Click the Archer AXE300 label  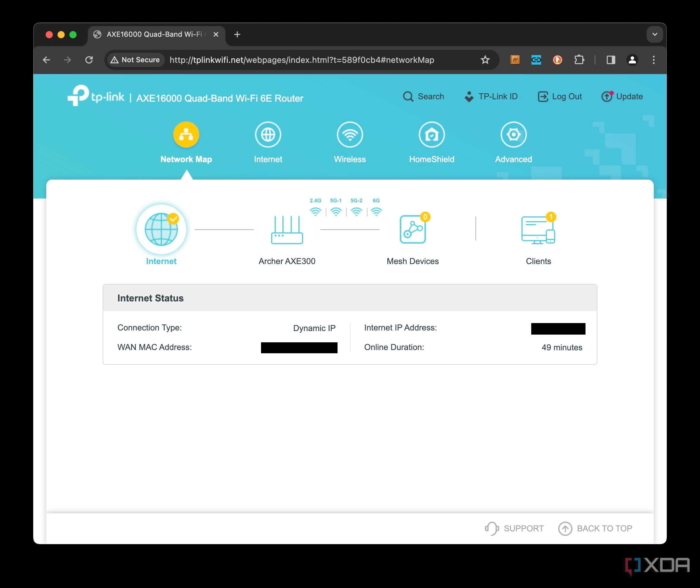point(287,261)
